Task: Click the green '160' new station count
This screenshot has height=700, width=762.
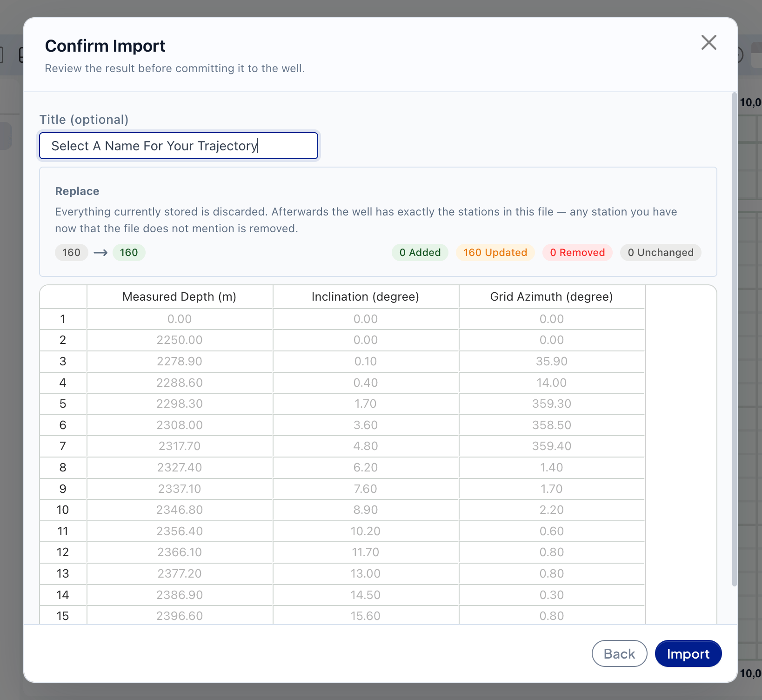Action: pos(129,252)
